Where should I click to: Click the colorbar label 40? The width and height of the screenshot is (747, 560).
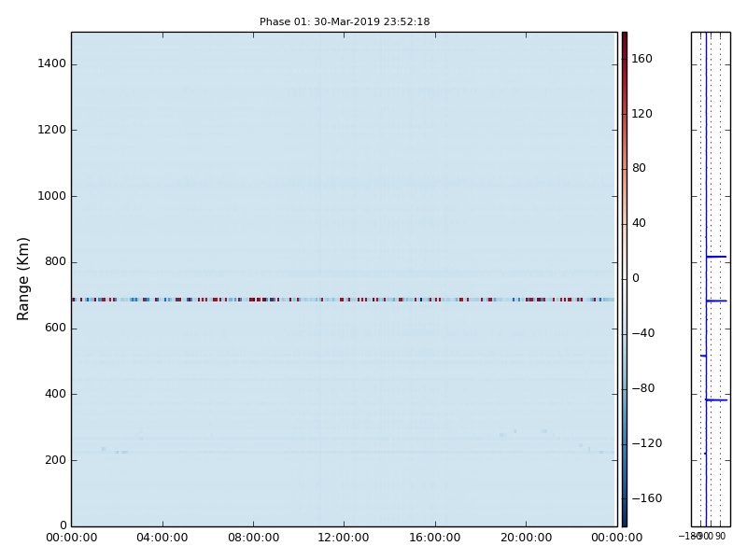639,223
